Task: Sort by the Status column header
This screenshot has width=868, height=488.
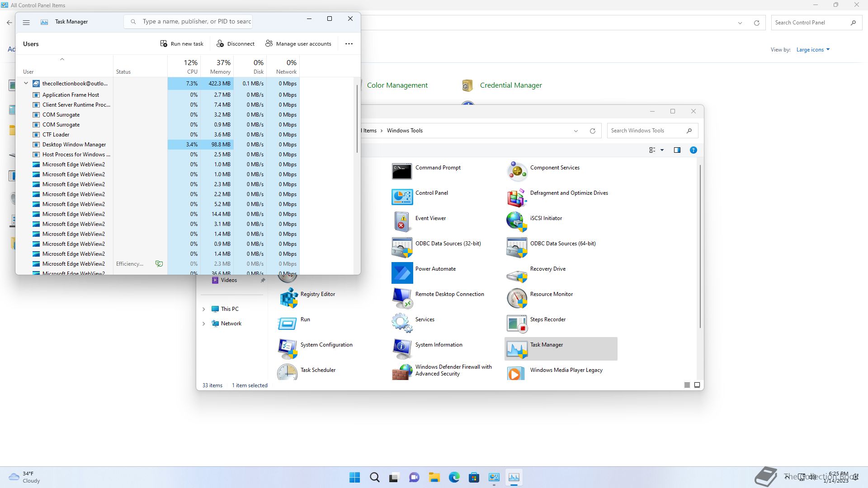Action: tap(140, 66)
